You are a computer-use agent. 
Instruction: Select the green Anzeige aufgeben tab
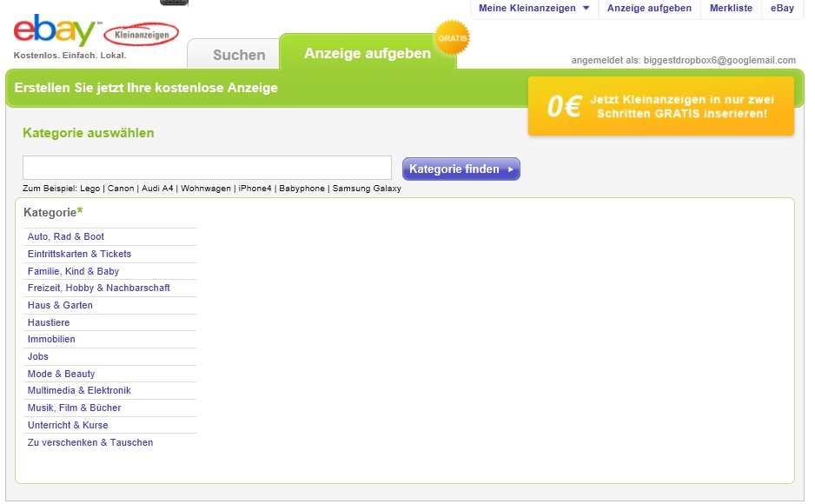pyautogui.click(x=367, y=54)
